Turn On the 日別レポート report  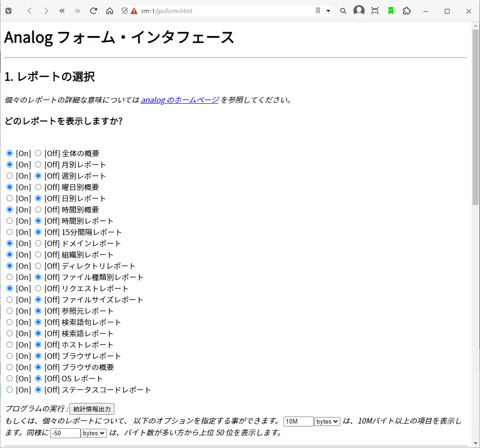(9, 198)
